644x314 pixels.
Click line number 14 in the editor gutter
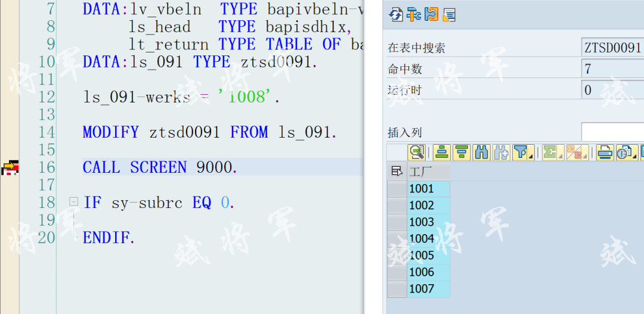click(47, 132)
